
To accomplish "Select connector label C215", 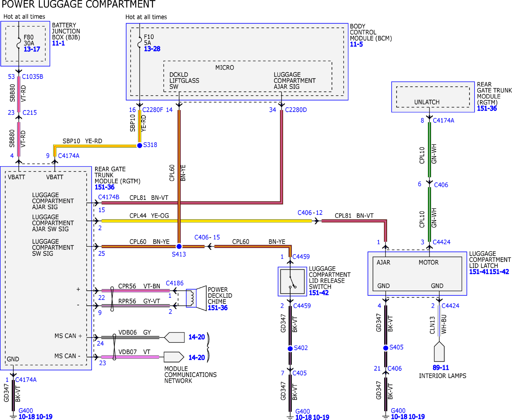I will 30,113.
